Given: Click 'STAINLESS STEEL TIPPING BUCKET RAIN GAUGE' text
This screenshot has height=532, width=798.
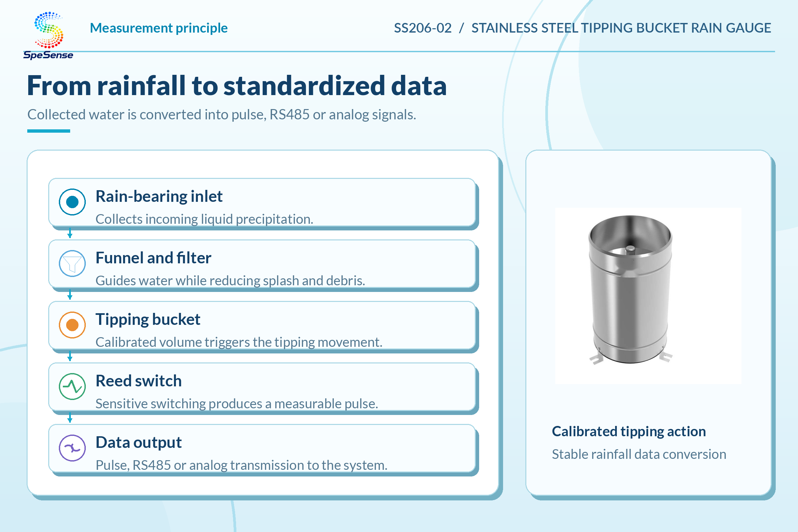Looking at the screenshot, I should click(x=621, y=28).
